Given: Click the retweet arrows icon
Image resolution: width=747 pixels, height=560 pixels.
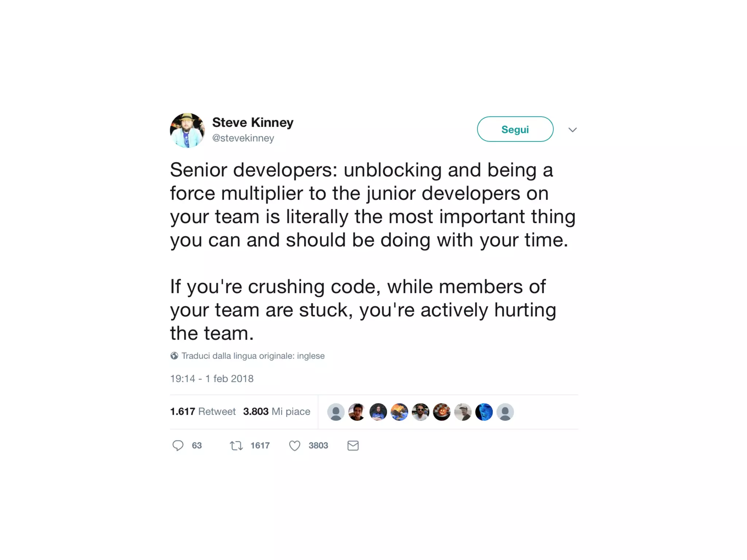Looking at the screenshot, I should 236,446.
